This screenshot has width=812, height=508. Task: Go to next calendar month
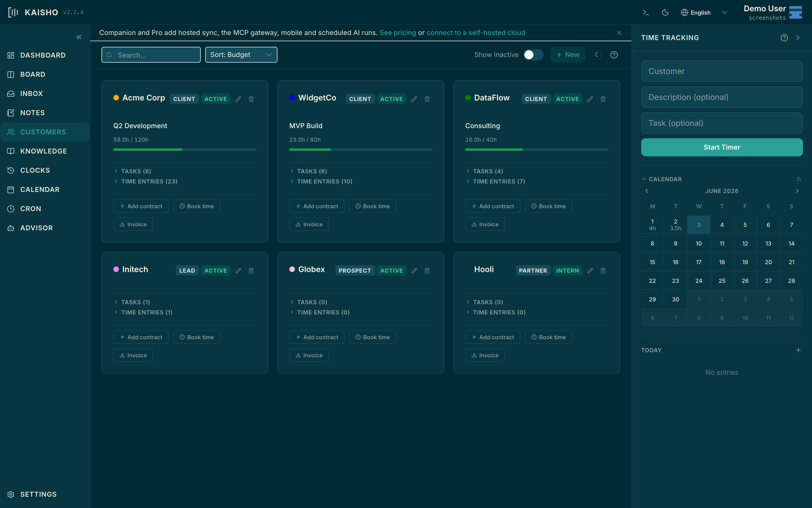coord(797,191)
